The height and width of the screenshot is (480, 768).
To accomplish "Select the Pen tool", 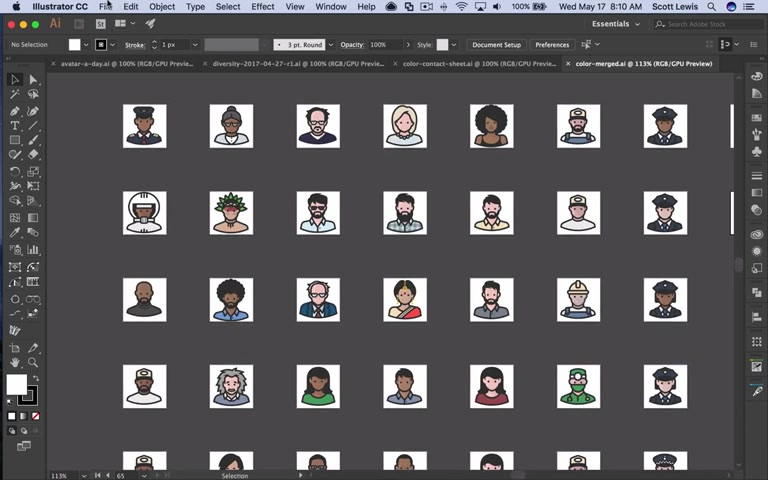I will click(x=15, y=110).
